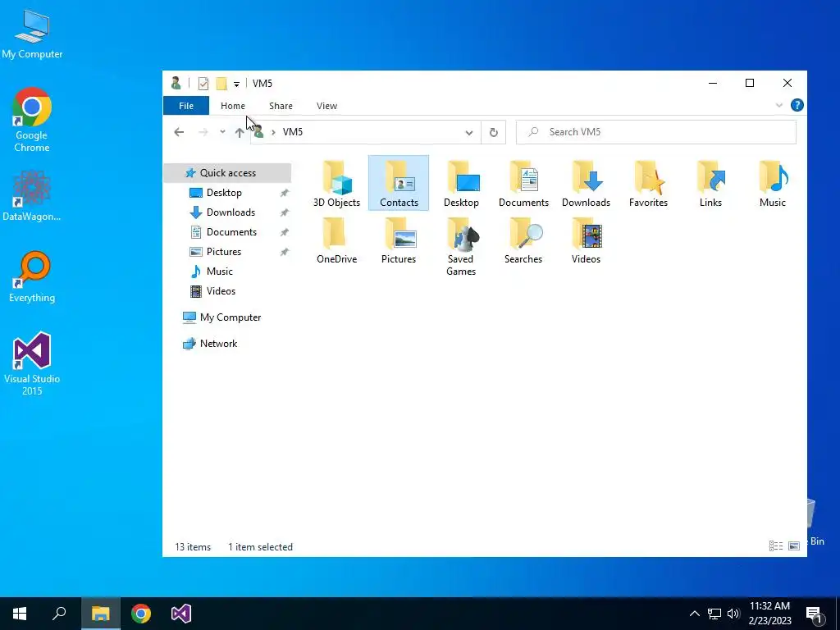840x630 pixels.
Task: Open Pictures in Quick access list
Action: [x=223, y=252]
